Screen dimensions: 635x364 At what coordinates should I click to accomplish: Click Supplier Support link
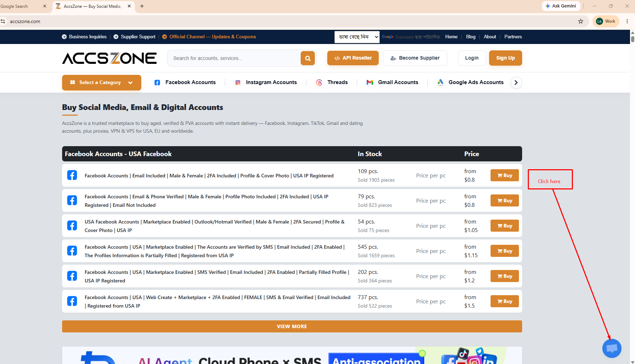135,37
